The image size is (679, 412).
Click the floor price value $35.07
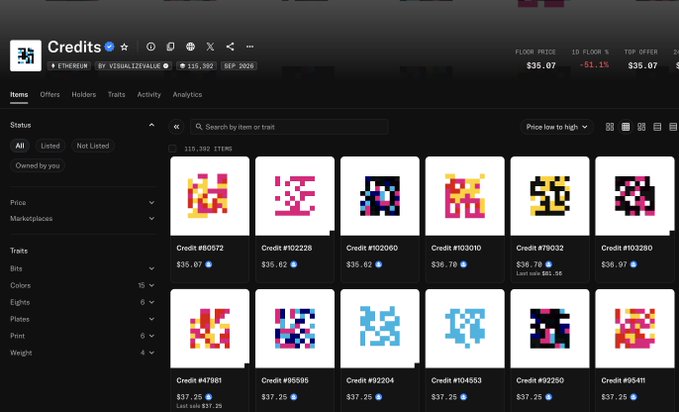(x=541, y=66)
